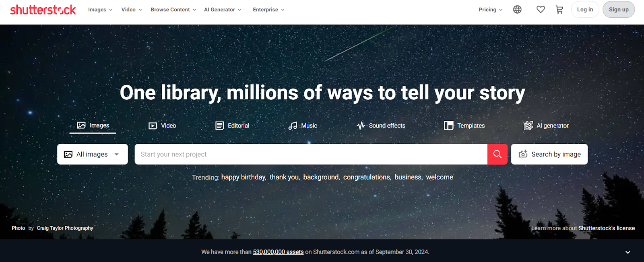Image resolution: width=644 pixels, height=262 pixels.
Task: Switch to the Templates category
Action: pos(464,126)
